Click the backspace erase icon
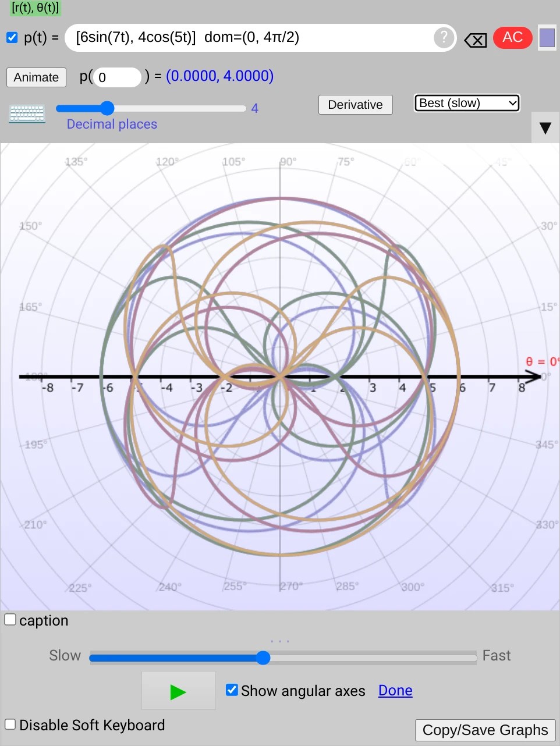 click(x=475, y=40)
